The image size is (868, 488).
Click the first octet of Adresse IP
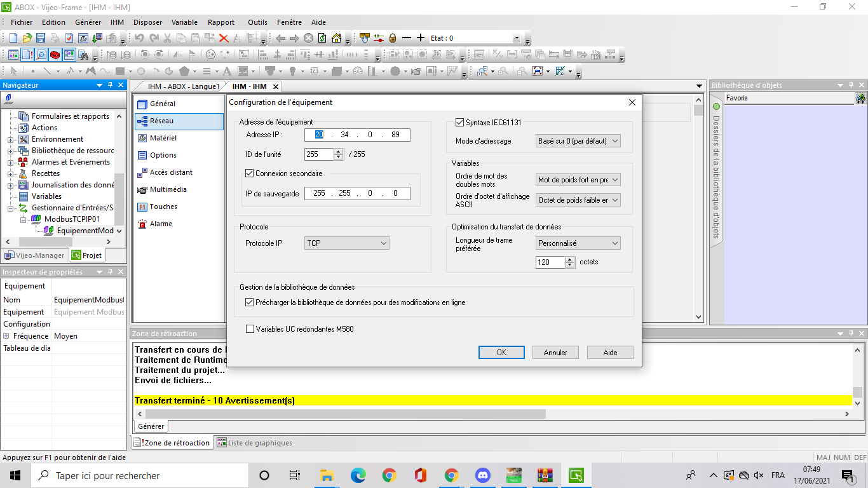tap(319, 135)
